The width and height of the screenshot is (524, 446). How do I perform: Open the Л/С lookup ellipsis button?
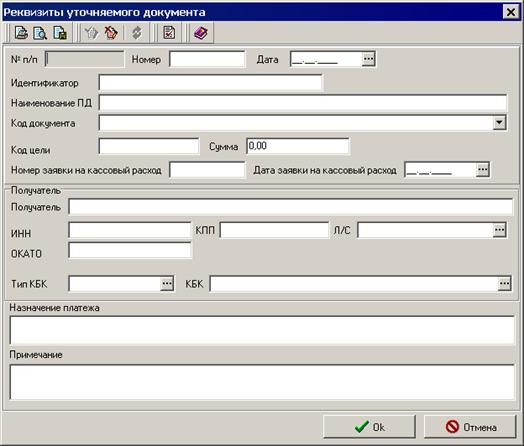(499, 230)
